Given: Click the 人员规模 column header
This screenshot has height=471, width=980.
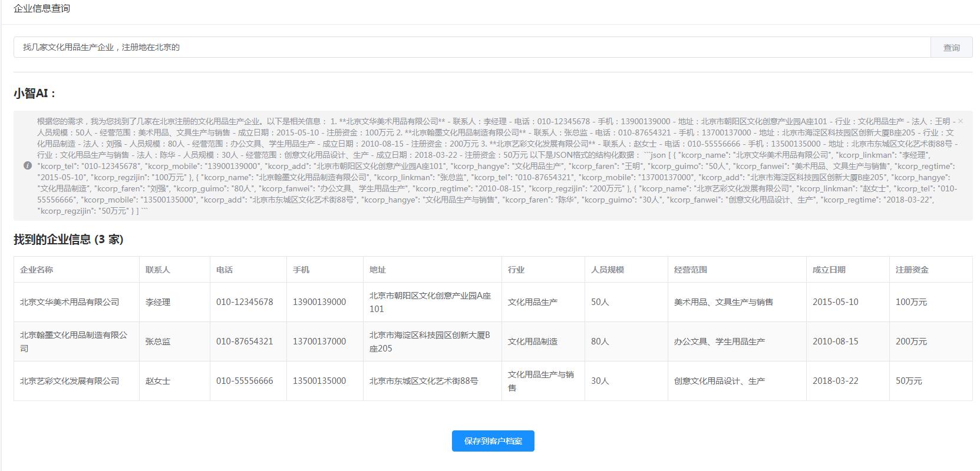Looking at the screenshot, I should tap(608, 270).
